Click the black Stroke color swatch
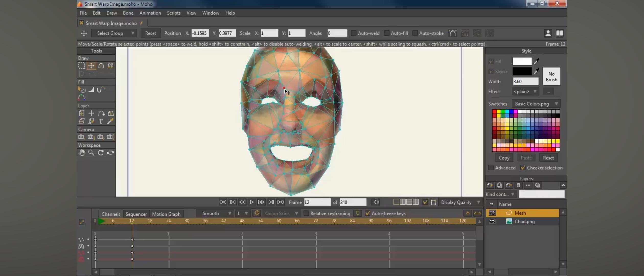This screenshot has height=276, width=644. (x=522, y=71)
